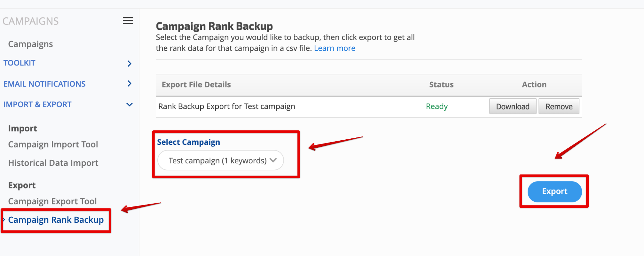Click the Rank Backup Export for Test campaign row
Viewport: 644px width, 256px height.
coord(226,106)
